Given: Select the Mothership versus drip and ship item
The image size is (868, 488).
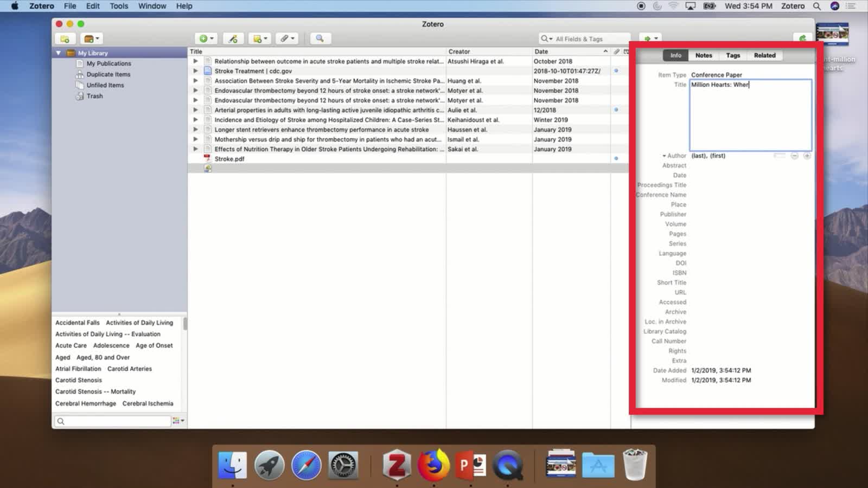Looking at the screenshot, I should coord(408,139).
